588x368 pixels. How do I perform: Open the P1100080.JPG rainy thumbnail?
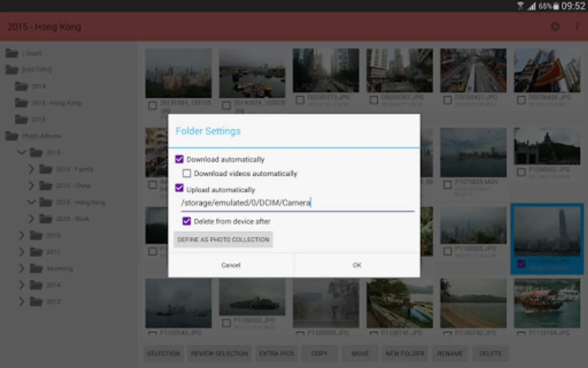click(x=326, y=303)
